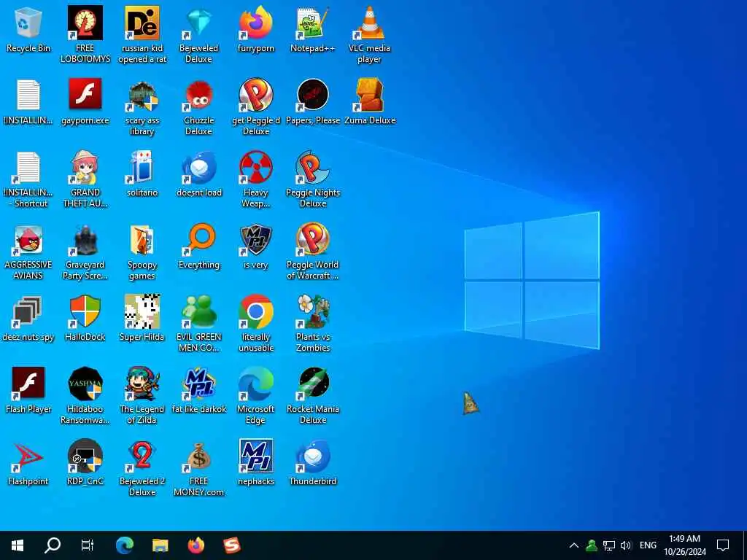Image resolution: width=747 pixels, height=560 pixels.
Task: Open Task View on the taskbar
Action: click(88, 545)
